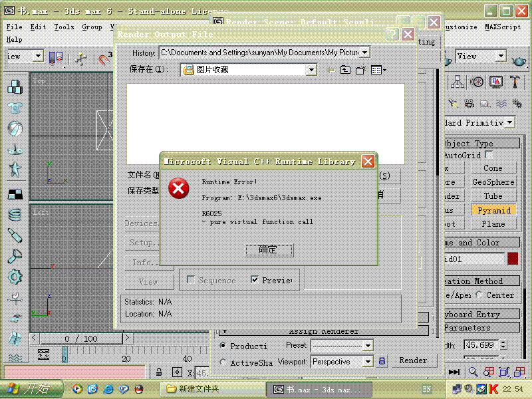Image resolution: width=532 pixels, height=399 pixels.
Task: Click the Width spinner arrows
Action: point(503,344)
